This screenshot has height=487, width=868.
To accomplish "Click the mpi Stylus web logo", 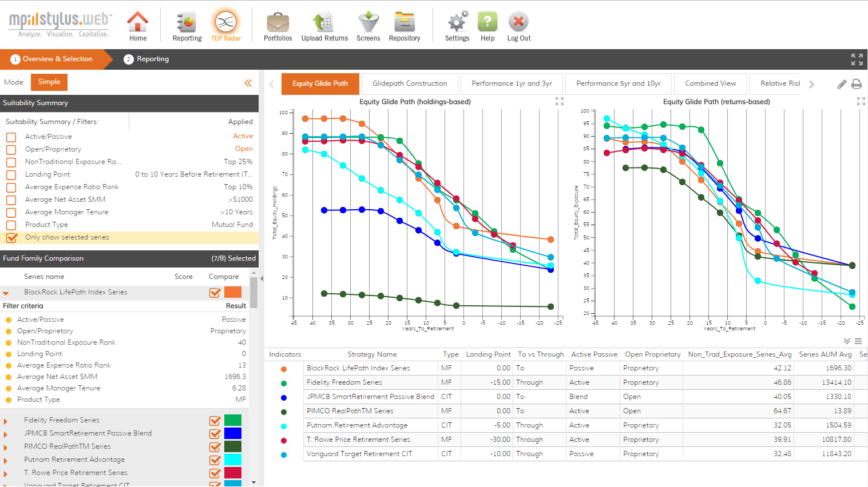I will (60, 25).
